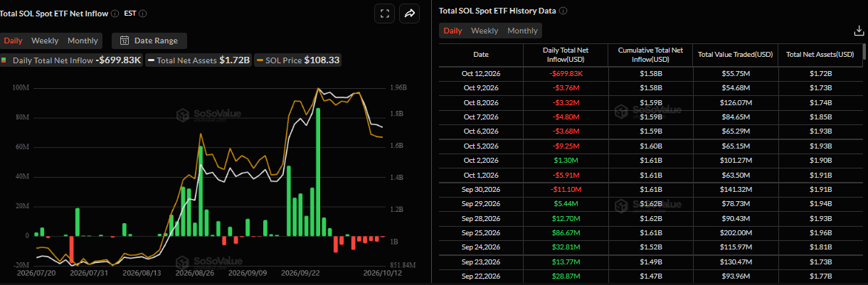Switch history data table to Weekly
Image resolution: width=868 pixels, height=285 pixels.
tap(485, 31)
